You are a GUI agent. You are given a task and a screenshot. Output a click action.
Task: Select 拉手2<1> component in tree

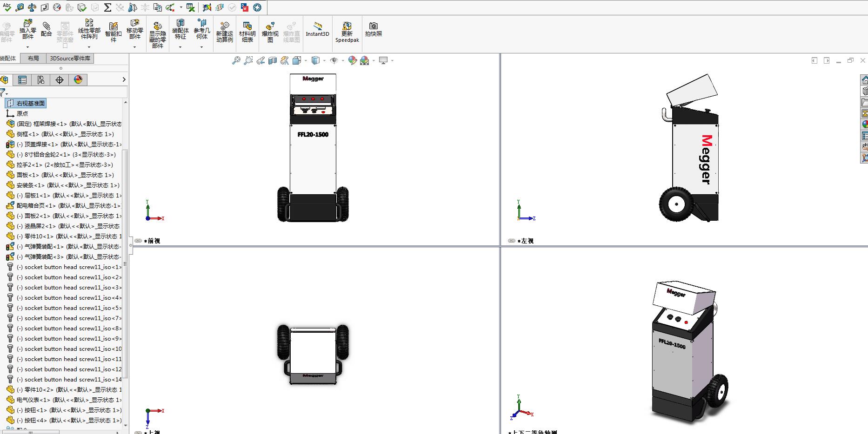coord(60,164)
